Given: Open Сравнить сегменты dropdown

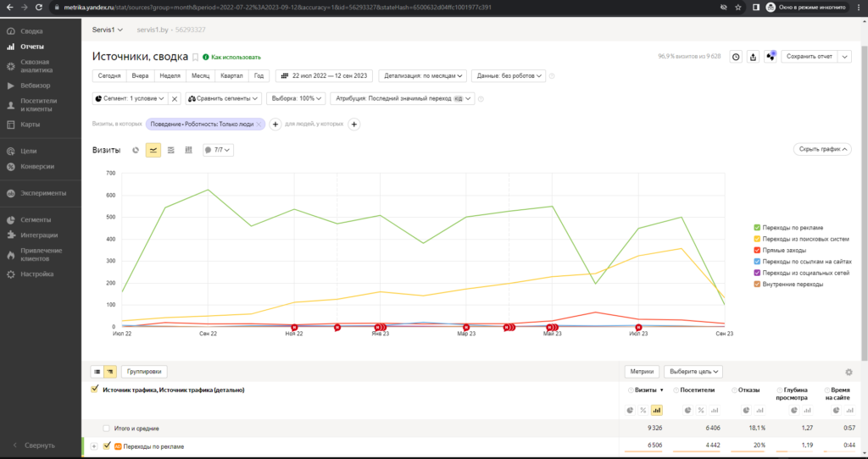Looking at the screenshot, I should pyautogui.click(x=223, y=98).
